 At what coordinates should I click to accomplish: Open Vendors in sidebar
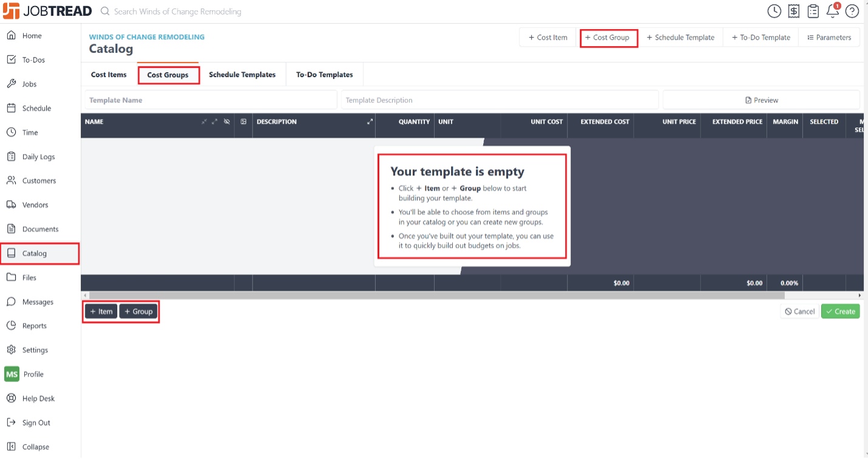(x=40, y=205)
